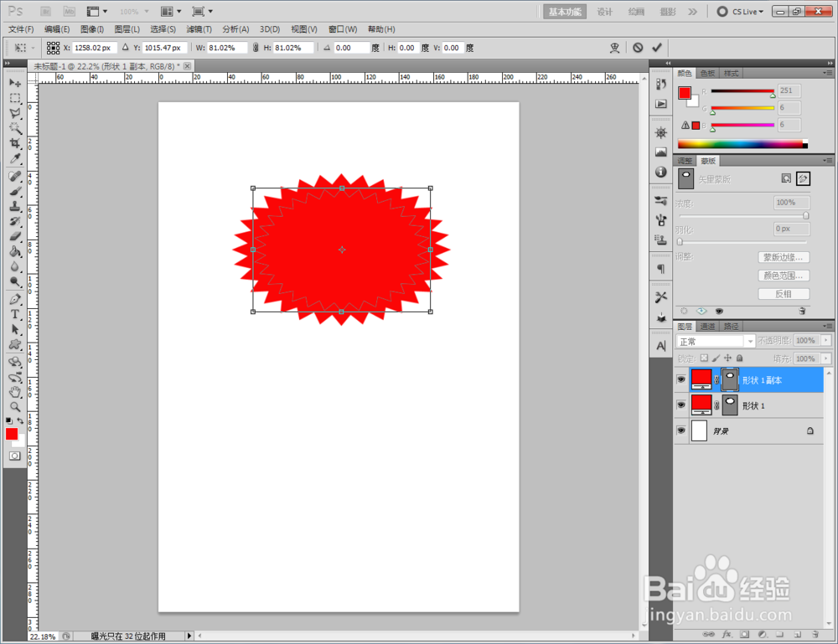Select the Quick Selection tool
The width and height of the screenshot is (838, 644).
tap(15, 128)
